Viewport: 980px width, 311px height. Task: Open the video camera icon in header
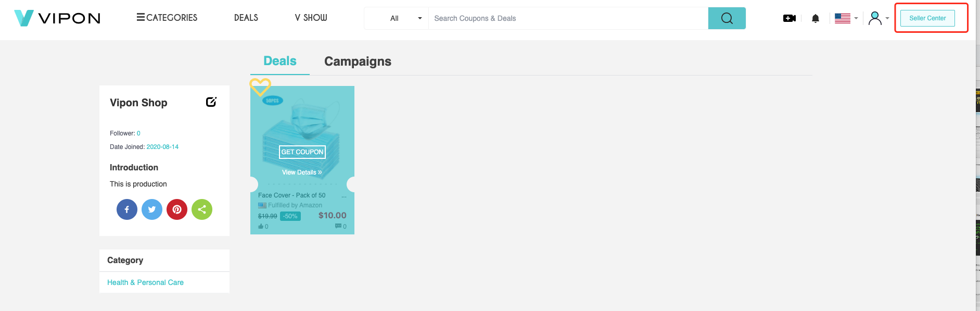coord(790,18)
